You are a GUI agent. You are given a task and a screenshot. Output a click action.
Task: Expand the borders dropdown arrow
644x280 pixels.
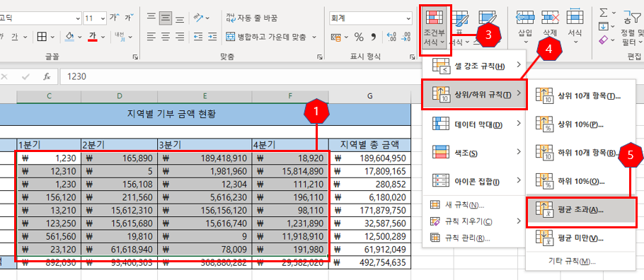(52, 37)
